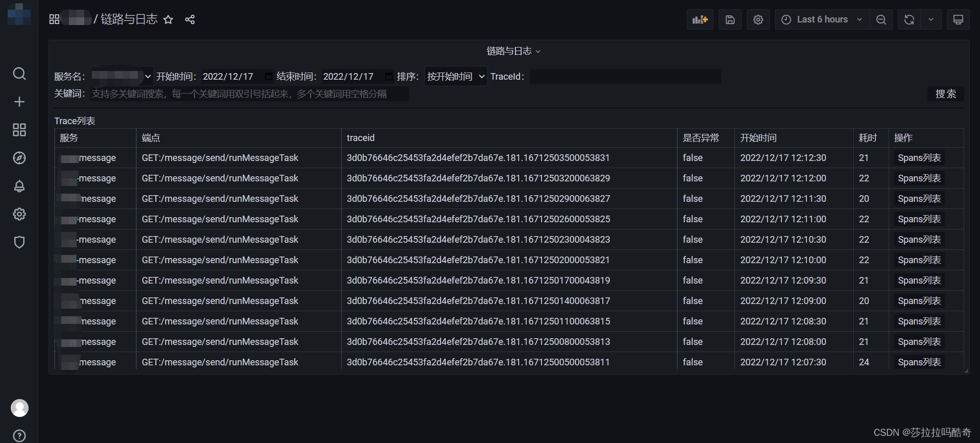Image resolution: width=980 pixels, height=443 pixels.
Task: Open the Alerting bell icon
Action: click(x=19, y=186)
